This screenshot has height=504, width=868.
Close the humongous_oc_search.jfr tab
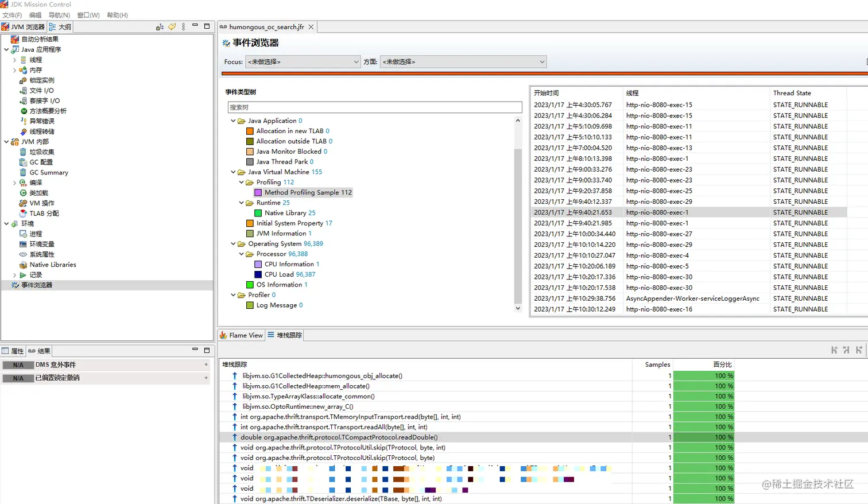point(311,27)
